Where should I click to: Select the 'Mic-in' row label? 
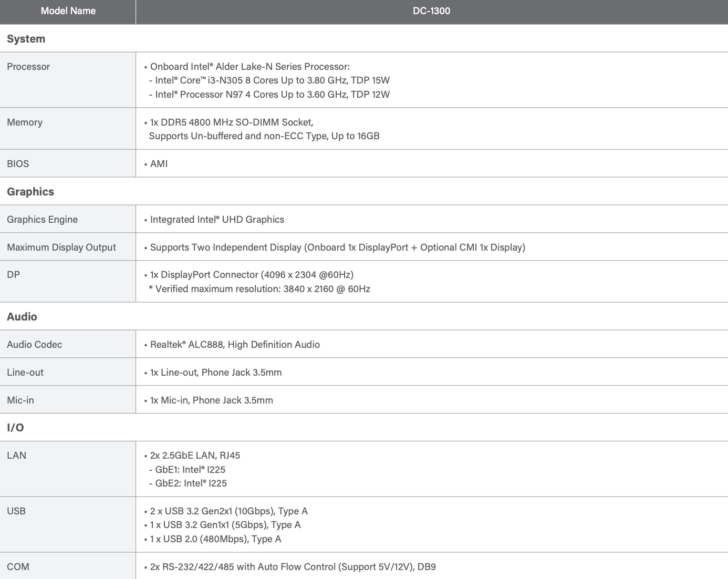(20, 400)
